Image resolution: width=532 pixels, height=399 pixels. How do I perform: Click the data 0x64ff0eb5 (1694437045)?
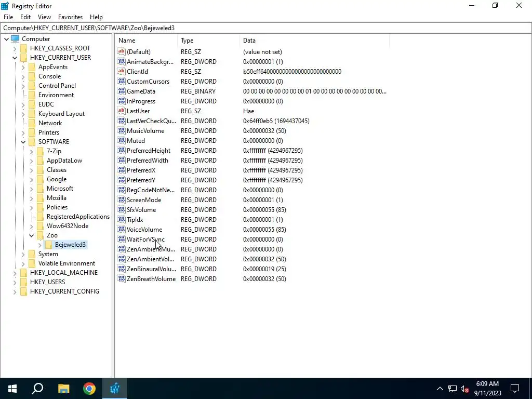tap(276, 121)
